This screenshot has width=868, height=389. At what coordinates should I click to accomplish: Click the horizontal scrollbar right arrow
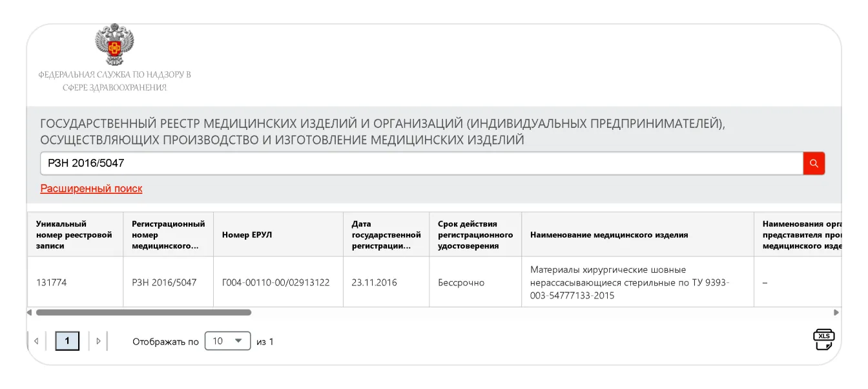(837, 312)
